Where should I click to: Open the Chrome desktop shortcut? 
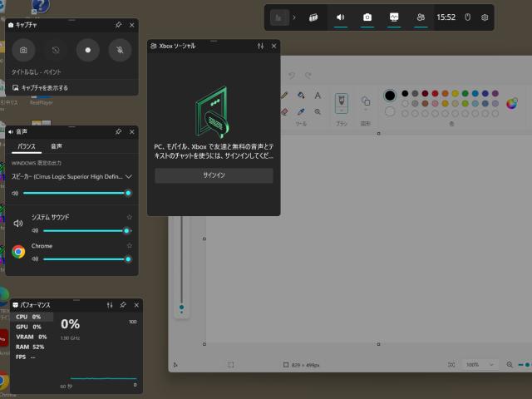(3, 382)
